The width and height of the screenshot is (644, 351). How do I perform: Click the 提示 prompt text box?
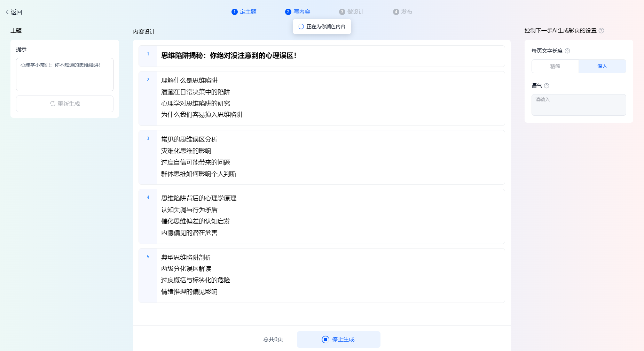65,75
